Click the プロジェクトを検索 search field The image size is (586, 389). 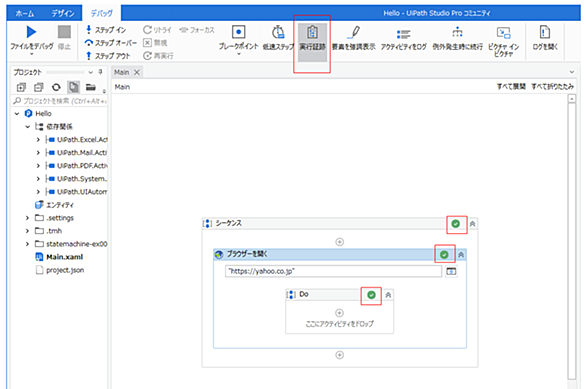(x=60, y=101)
